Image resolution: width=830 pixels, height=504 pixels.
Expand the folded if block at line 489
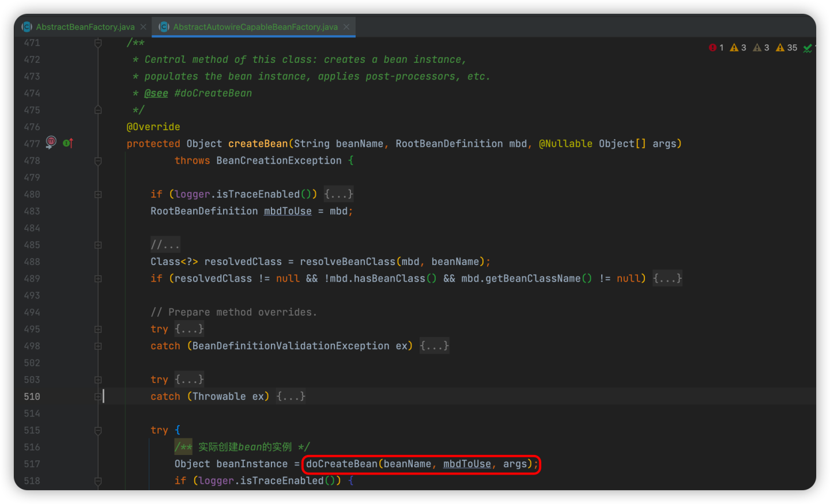pyautogui.click(x=98, y=279)
